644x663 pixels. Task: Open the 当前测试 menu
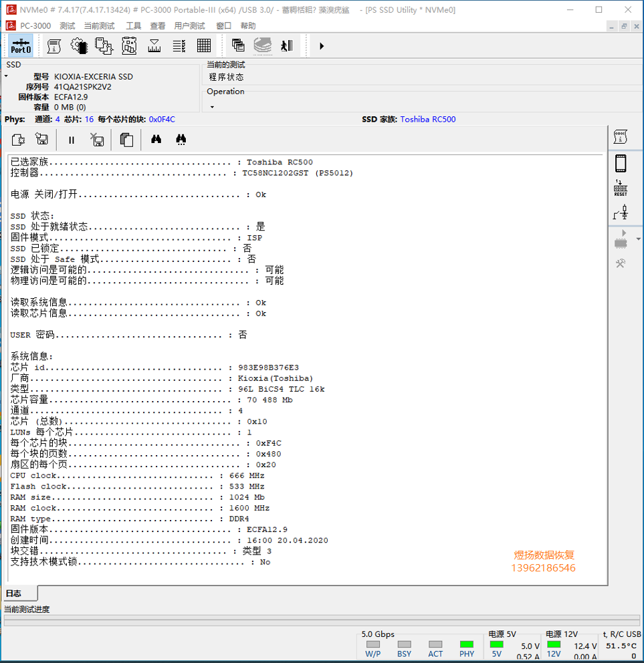[100, 26]
